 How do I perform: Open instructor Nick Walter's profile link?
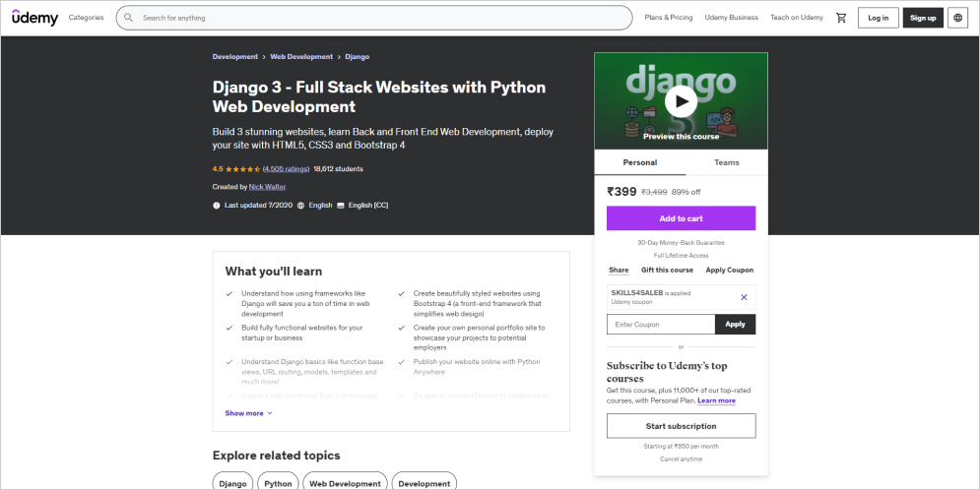tap(267, 187)
